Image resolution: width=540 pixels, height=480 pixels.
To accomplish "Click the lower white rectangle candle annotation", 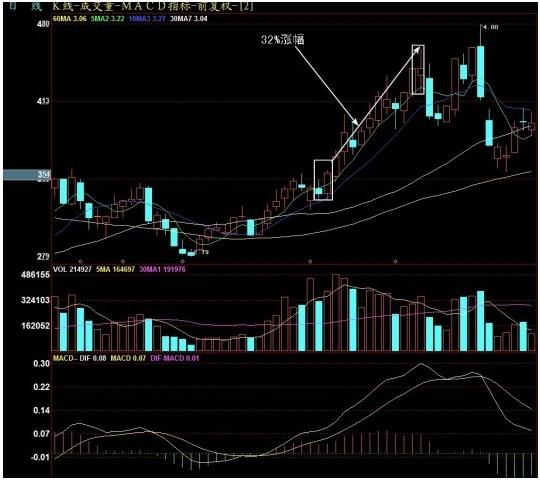I will (x=323, y=180).
